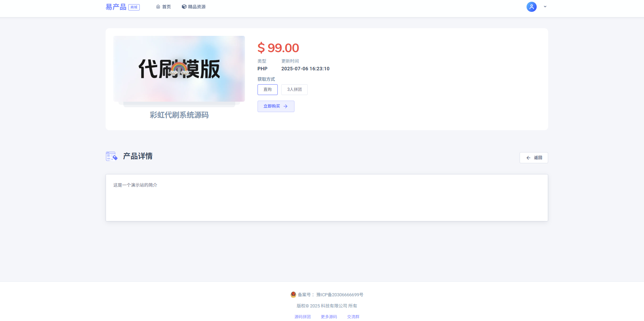Click the 代刷模版 product thumbnail

pos(179,69)
